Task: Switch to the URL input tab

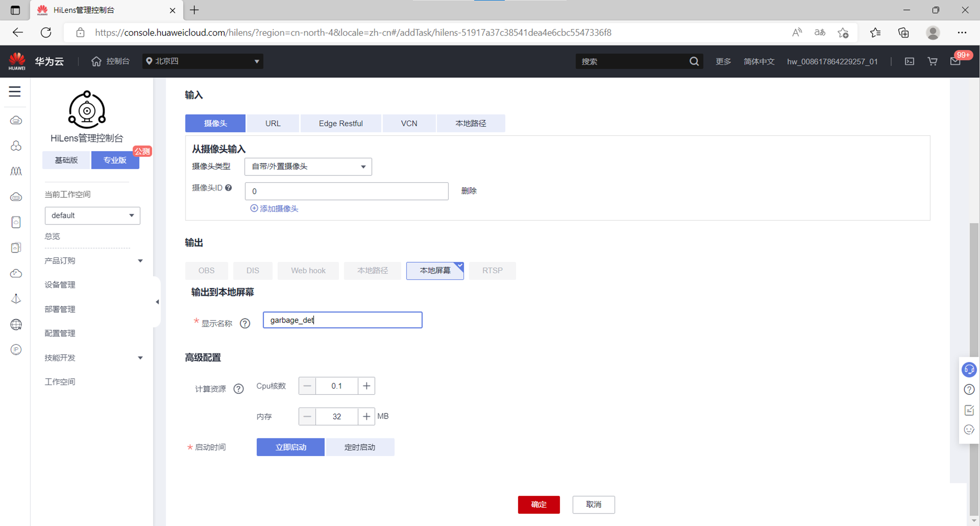Action: (x=273, y=123)
